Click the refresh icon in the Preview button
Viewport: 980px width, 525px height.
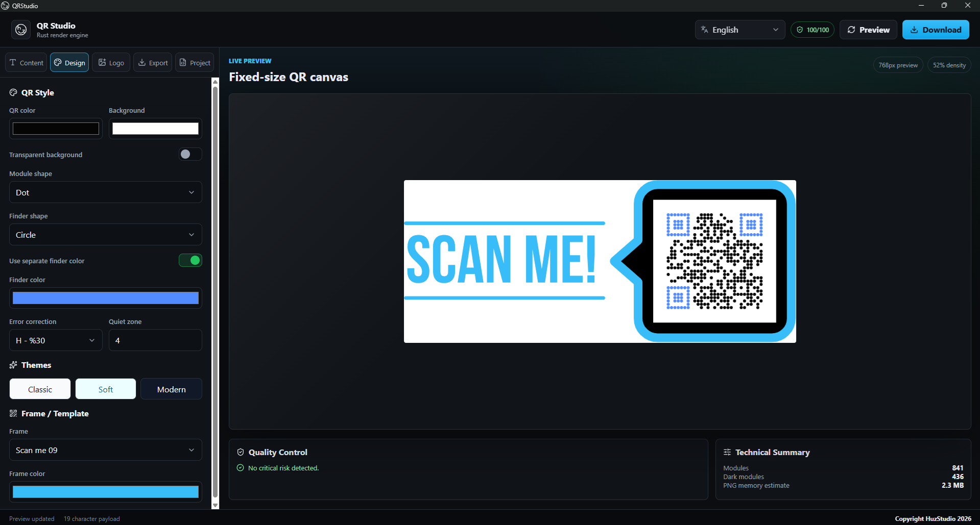[x=851, y=30]
